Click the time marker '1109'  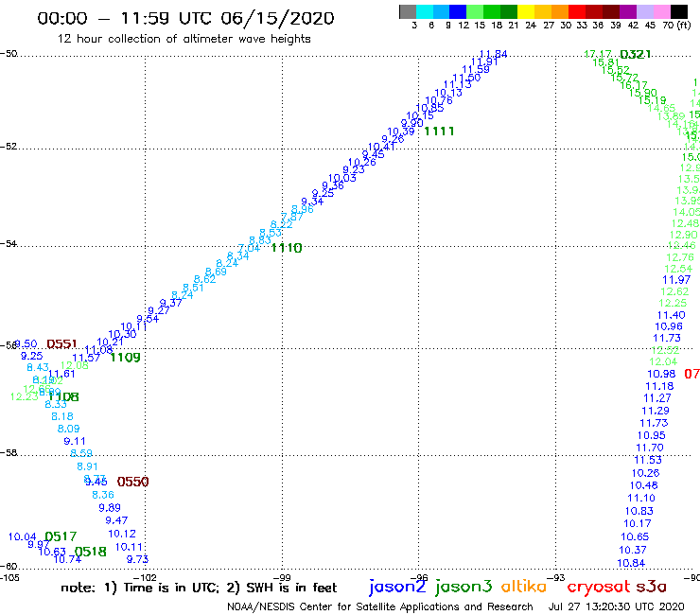[x=126, y=358]
